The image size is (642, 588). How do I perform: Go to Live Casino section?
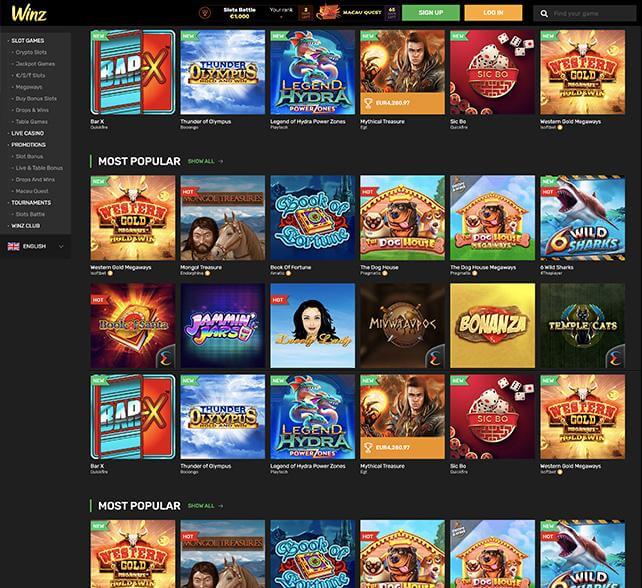(x=27, y=133)
